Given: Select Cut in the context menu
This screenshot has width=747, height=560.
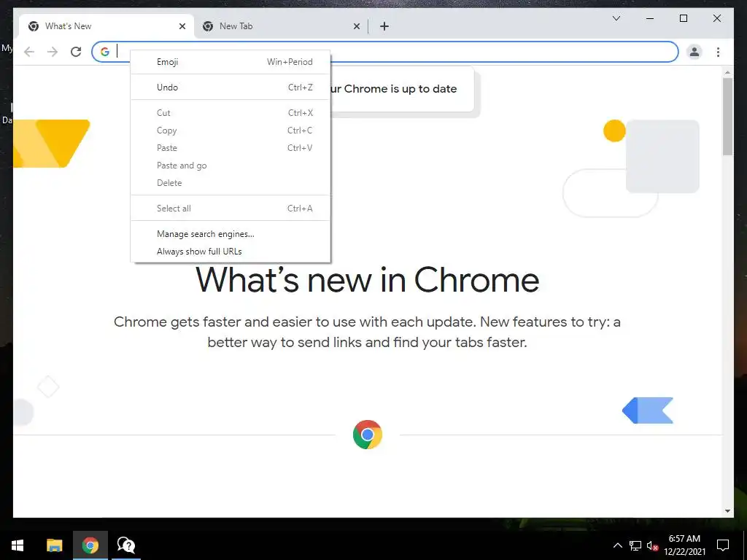Looking at the screenshot, I should 230,113.
